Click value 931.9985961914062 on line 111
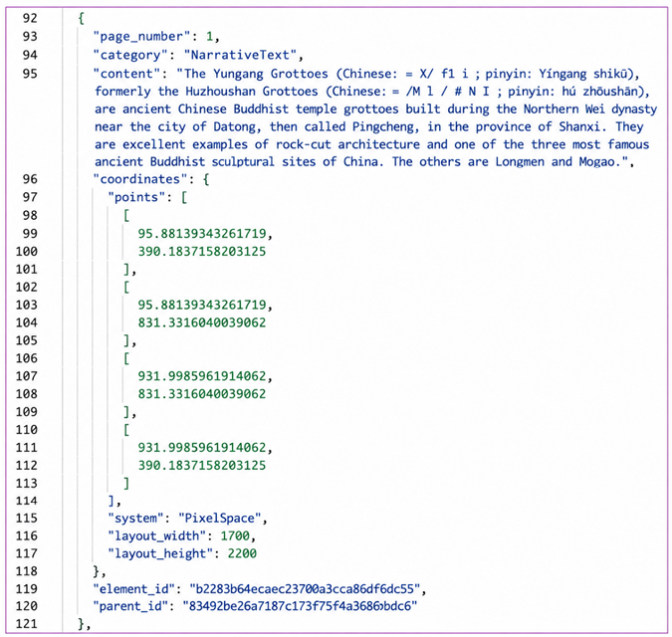 tap(202, 448)
